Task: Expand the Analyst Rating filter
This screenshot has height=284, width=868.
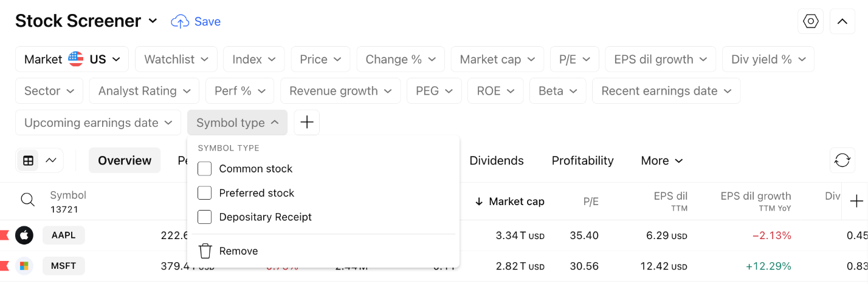Action: 143,91
